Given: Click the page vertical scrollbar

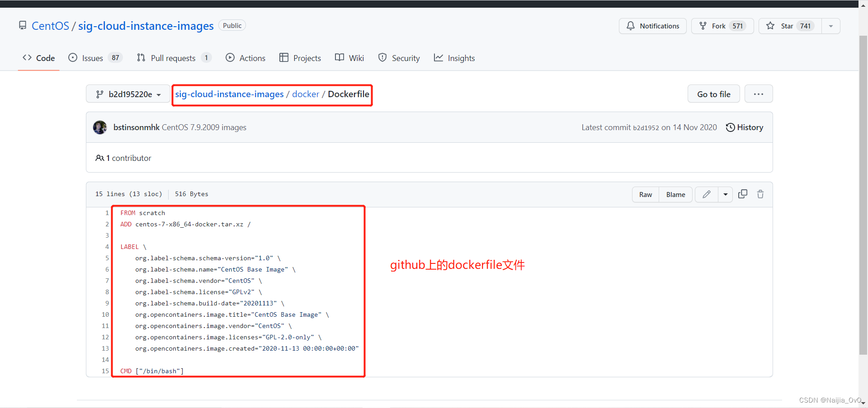Looking at the screenshot, I should (863, 194).
